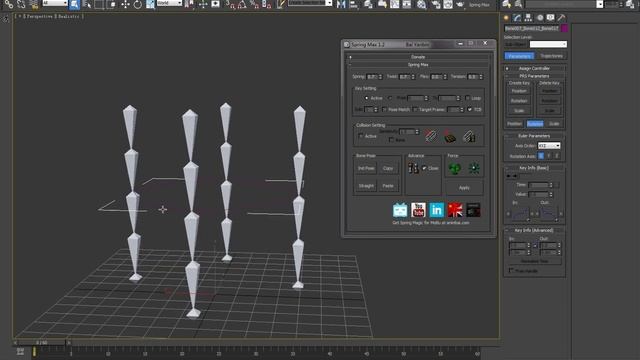Click the Render teapot icon
This screenshot has height=360, width=640.
tap(460, 4)
